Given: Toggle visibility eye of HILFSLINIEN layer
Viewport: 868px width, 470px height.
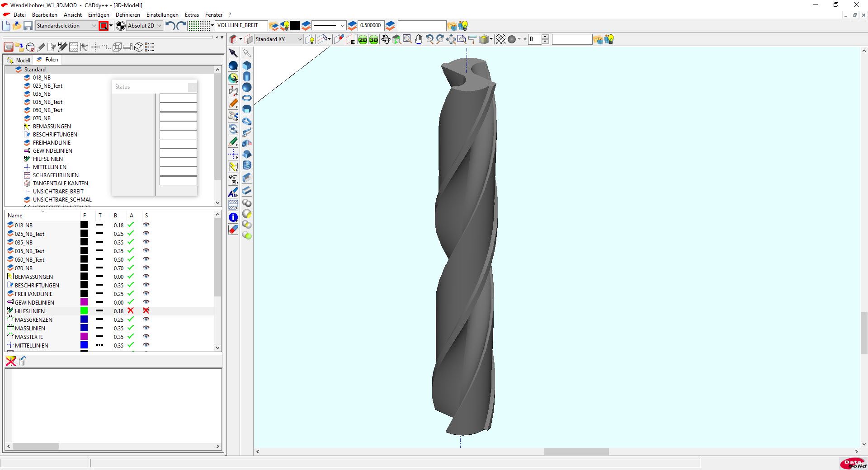Looking at the screenshot, I should point(146,311).
